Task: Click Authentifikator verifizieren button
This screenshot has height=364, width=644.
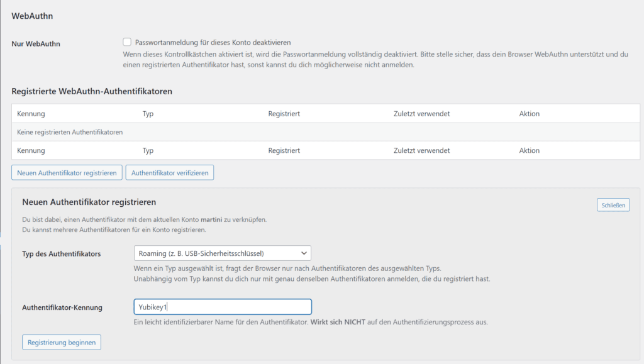Action: click(x=170, y=173)
